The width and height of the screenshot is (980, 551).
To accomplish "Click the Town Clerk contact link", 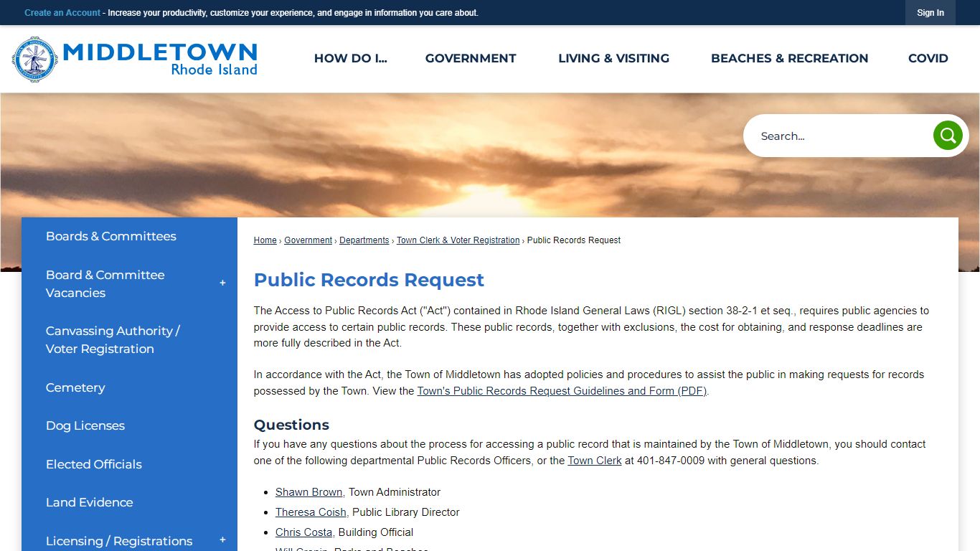I will point(594,461).
